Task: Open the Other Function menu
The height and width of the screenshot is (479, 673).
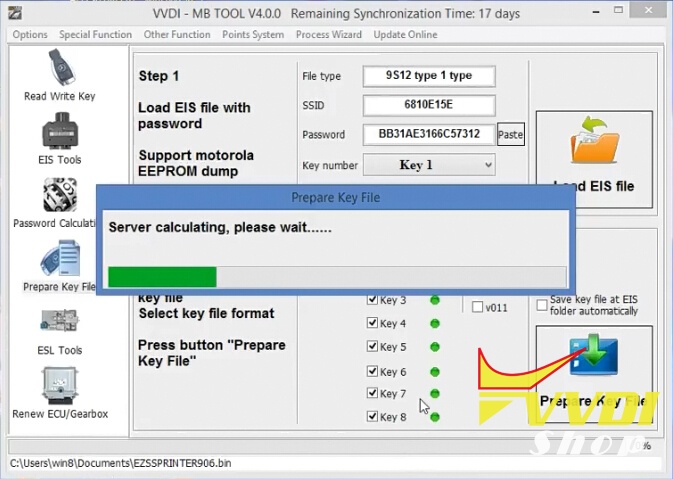Action: tap(177, 34)
